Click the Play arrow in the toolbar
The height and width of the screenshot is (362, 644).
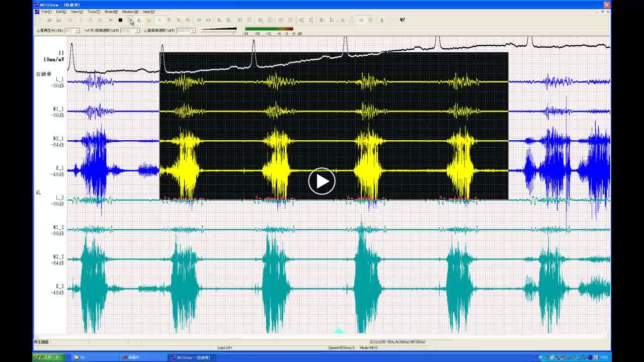111,20
